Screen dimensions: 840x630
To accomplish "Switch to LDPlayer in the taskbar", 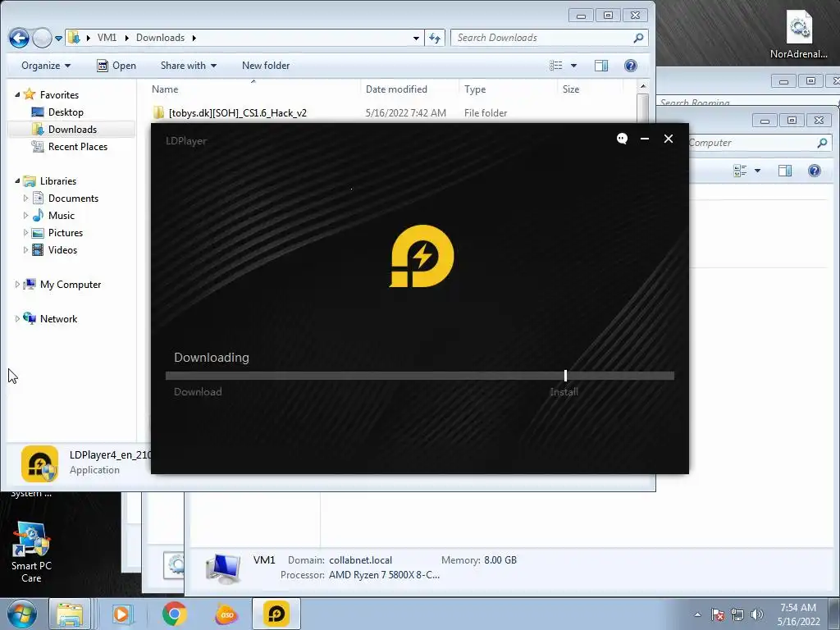I will tap(276, 614).
